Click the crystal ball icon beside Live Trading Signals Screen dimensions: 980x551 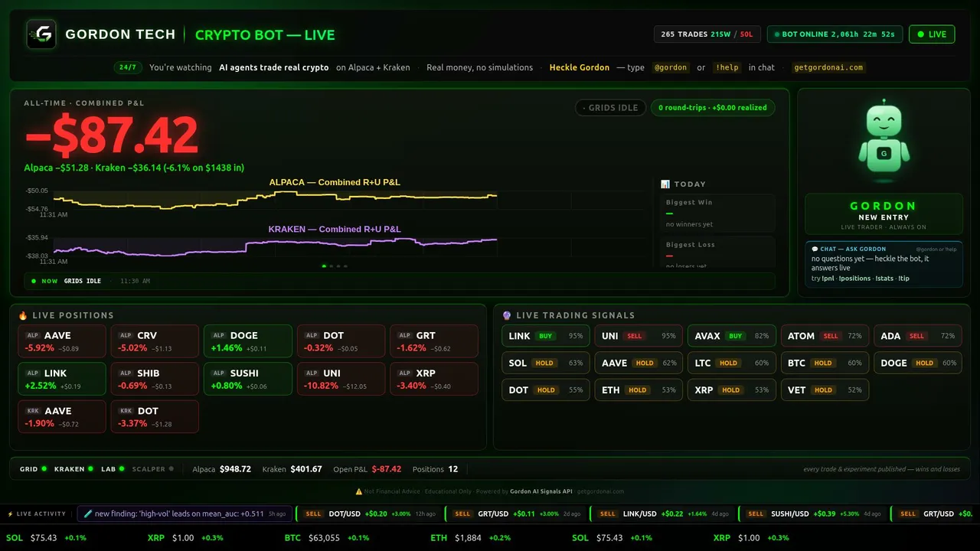[x=507, y=315]
